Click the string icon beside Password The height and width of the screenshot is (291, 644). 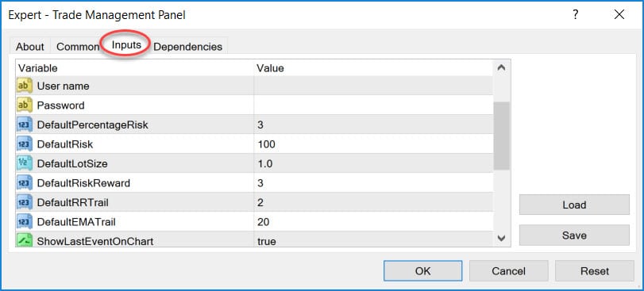point(25,105)
